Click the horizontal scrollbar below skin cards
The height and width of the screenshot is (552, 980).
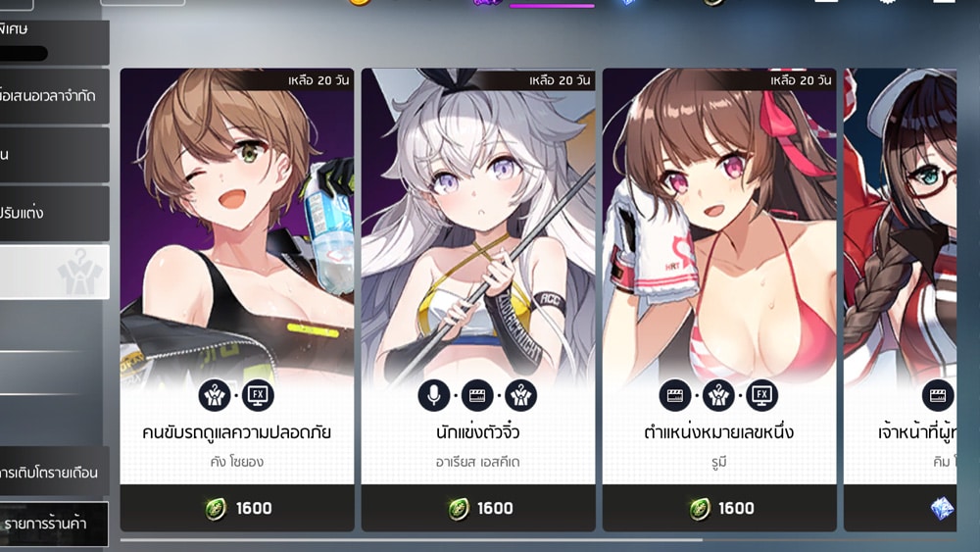pos(537,539)
